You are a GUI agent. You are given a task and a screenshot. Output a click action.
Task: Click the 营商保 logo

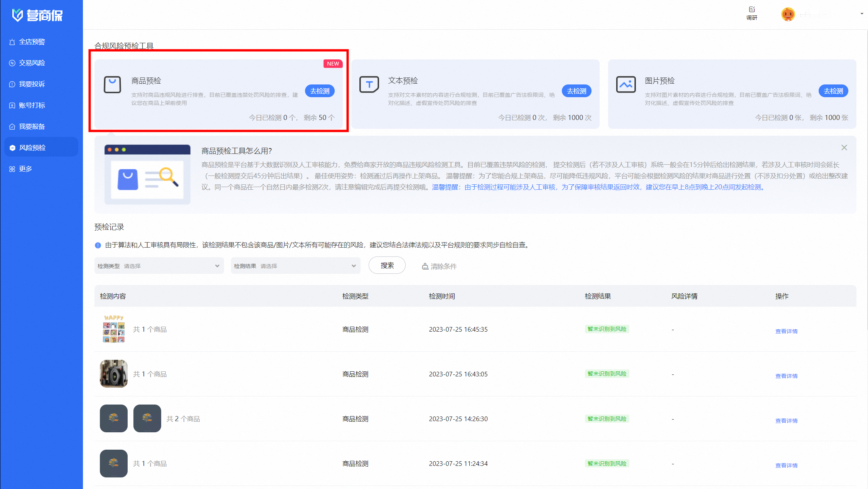pos(37,15)
